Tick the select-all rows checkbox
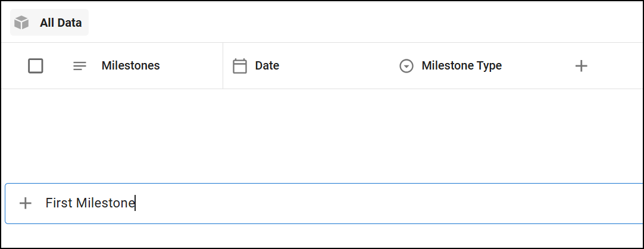The image size is (644, 249). click(36, 66)
